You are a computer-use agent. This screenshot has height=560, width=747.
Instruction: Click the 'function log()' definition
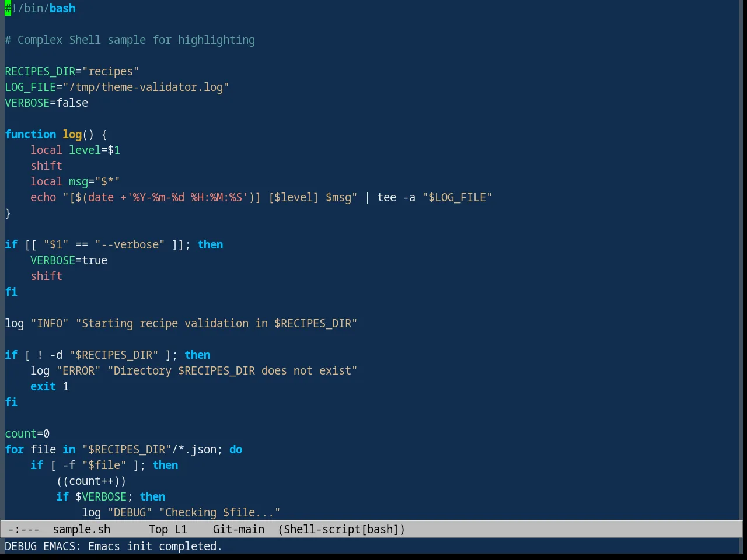(x=56, y=135)
